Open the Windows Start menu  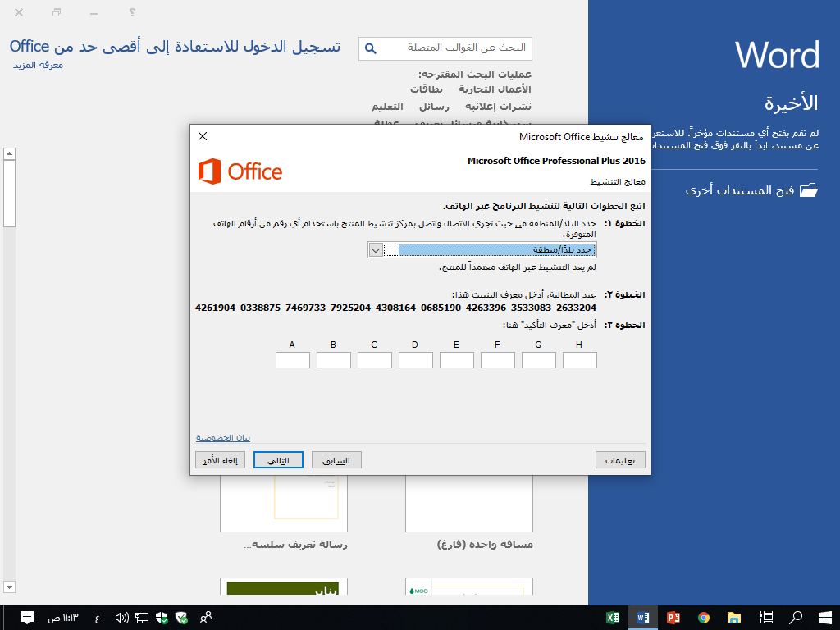point(824,618)
